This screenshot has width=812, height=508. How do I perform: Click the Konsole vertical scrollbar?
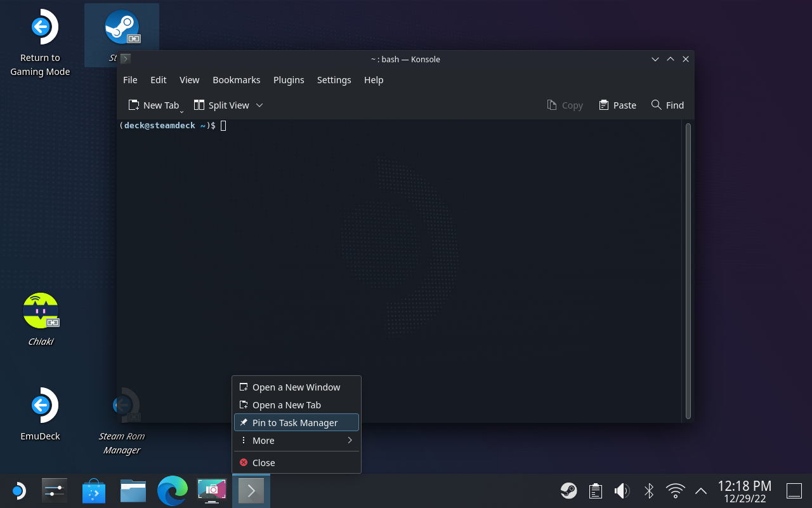pos(688,271)
